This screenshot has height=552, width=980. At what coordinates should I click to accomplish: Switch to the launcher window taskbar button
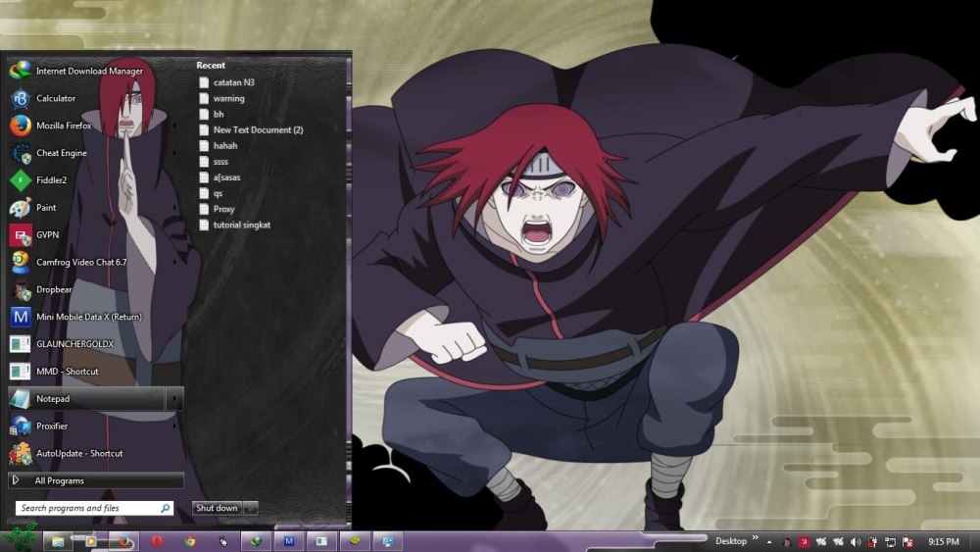(321, 541)
